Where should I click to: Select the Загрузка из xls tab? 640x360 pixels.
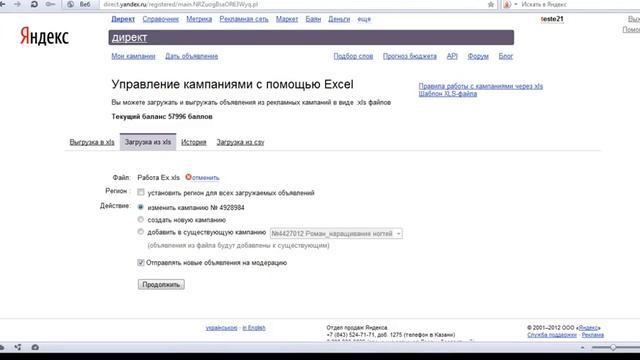[148, 142]
